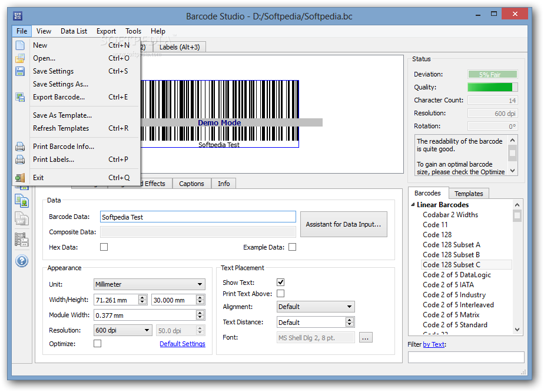The height and width of the screenshot is (392, 544).
Task: Click the Export Barcode icon in menu
Action: tap(20, 97)
